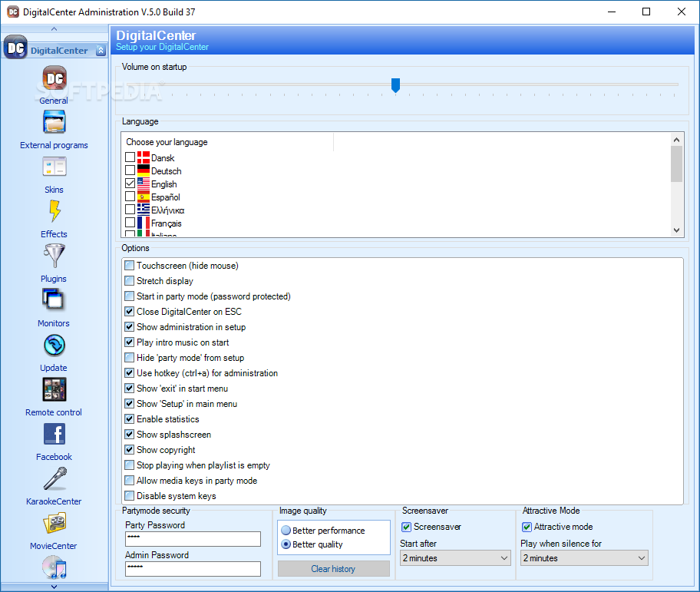Click the Dansk flag icon

pyautogui.click(x=144, y=157)
